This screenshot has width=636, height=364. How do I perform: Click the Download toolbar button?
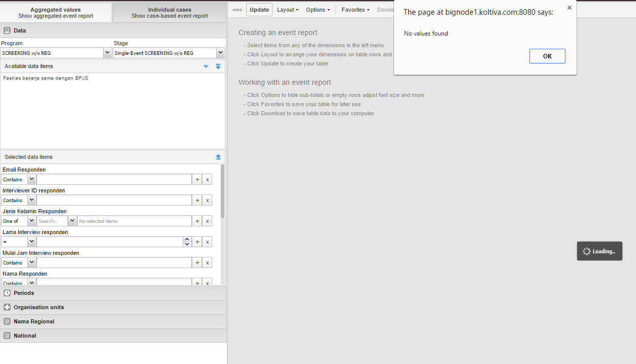coord(385,10)
